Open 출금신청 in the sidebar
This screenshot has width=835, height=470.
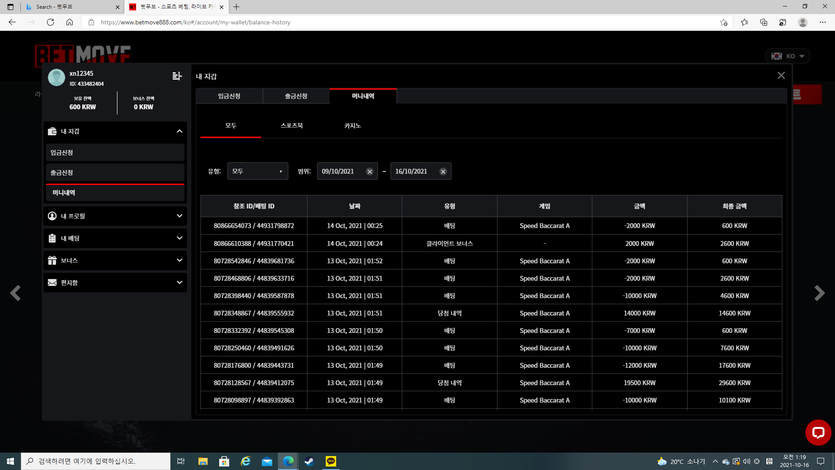115,172
